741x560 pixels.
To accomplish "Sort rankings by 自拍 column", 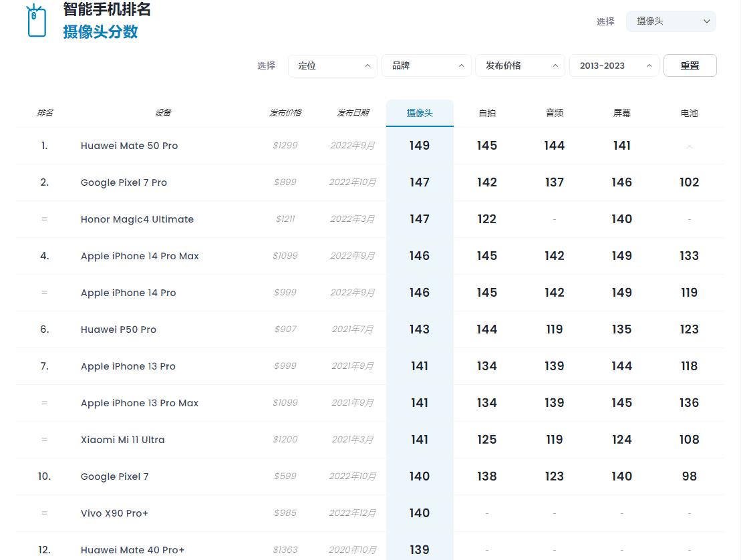I will click(x=486, y=112).
